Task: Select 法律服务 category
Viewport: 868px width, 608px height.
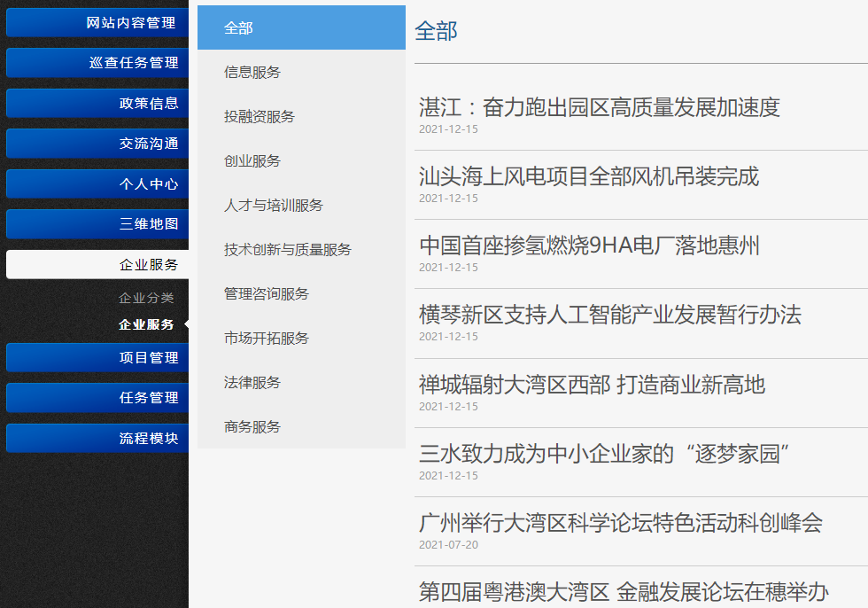Action: click(x=302, y=382)
